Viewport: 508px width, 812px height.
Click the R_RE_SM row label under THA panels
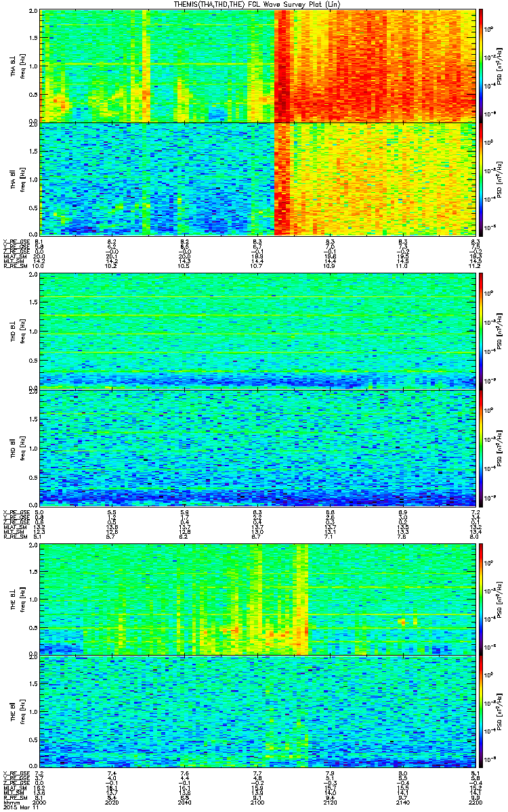click(x=15, y=267)
